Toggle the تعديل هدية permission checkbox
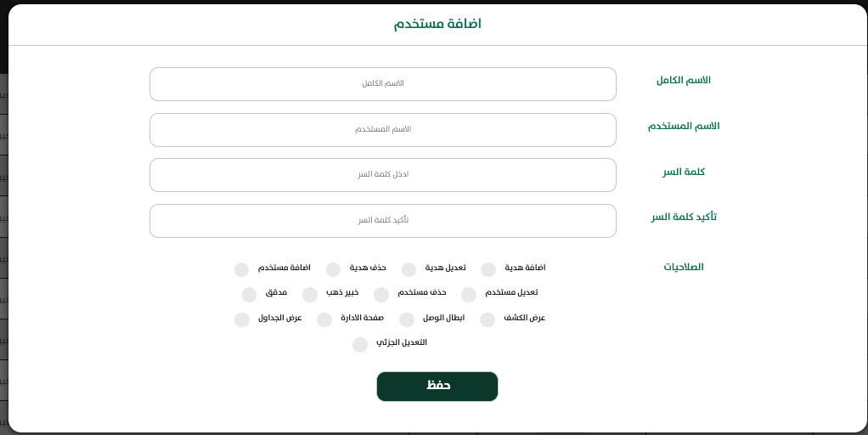The width and height of the screenshot is (868, 435). click(x=409, y=269)
